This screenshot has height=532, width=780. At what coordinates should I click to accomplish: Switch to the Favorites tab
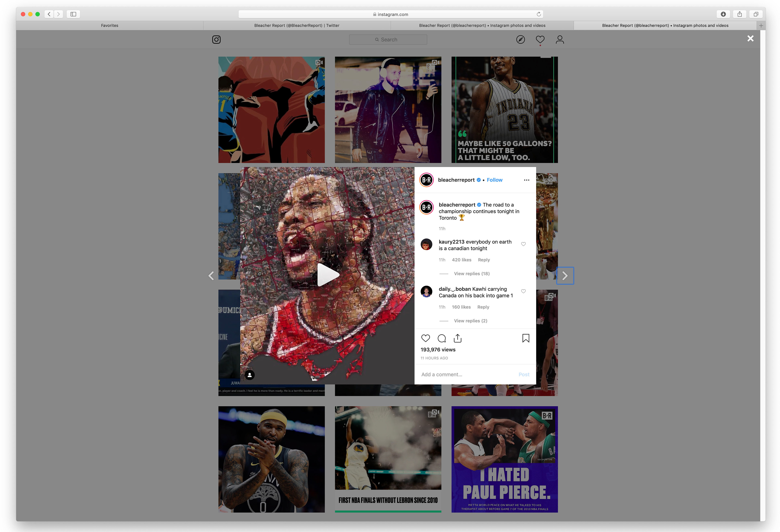point(110,26)
